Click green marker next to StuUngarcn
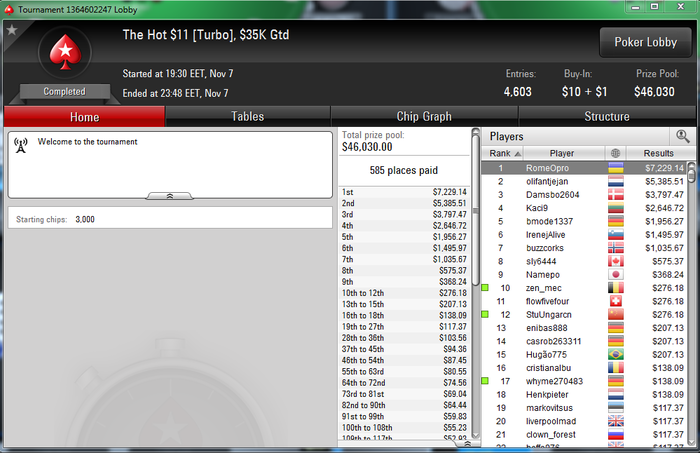The height and width of the screenshot is (453, 700). click(485, 315)
